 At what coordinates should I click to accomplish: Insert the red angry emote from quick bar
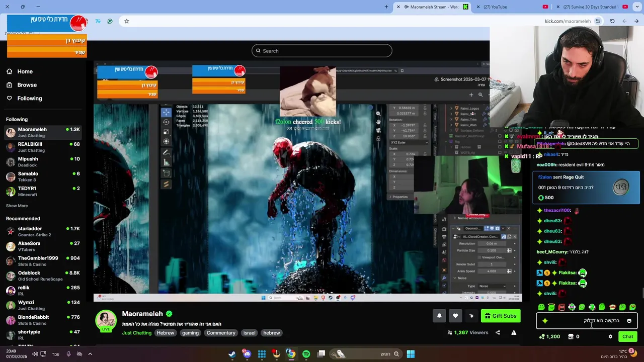click(x=561, y=307)
